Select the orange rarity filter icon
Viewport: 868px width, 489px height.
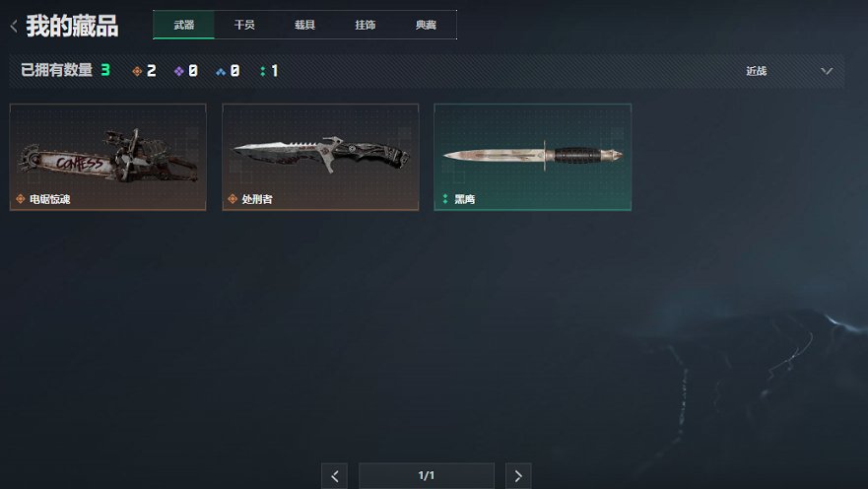coord(137,71)
